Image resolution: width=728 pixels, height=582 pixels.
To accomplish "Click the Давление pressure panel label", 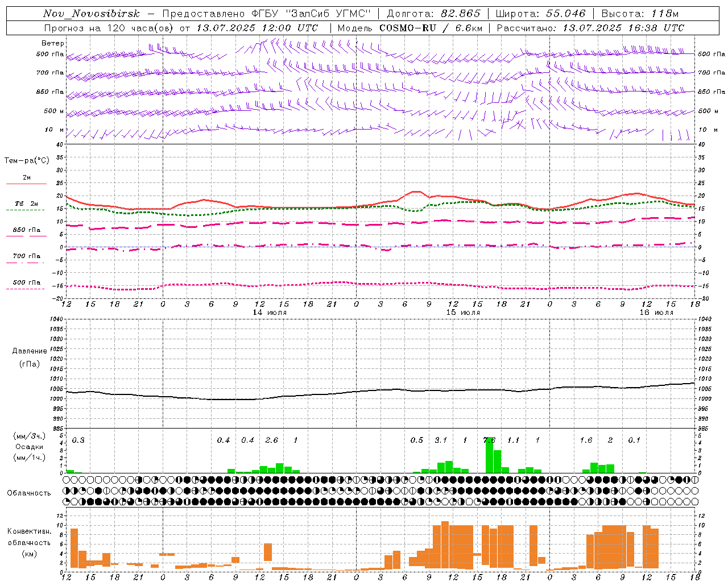I will pyautogui.click(x=30, y=351).
